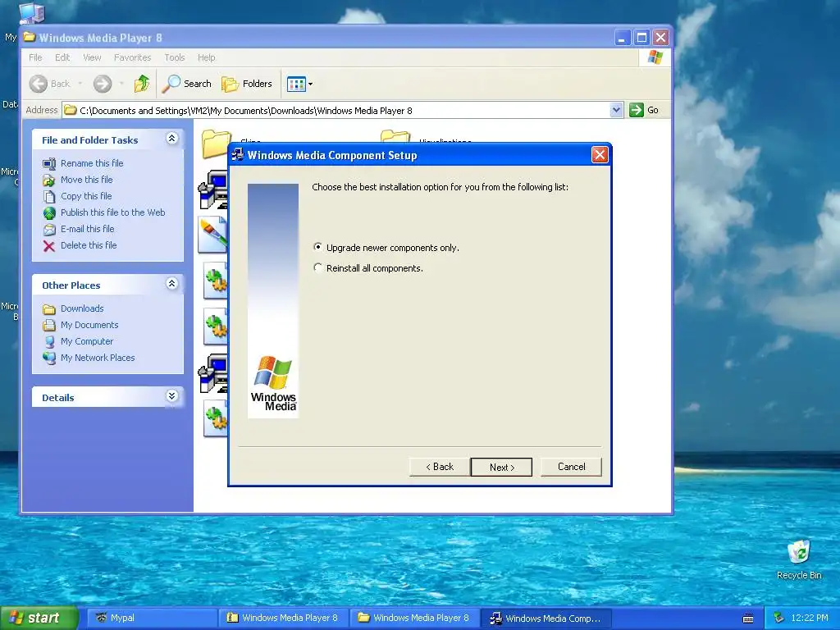
Task: Select the paintbrush file icon in folder
Action: pyautogui.click(x=212, y=234)
